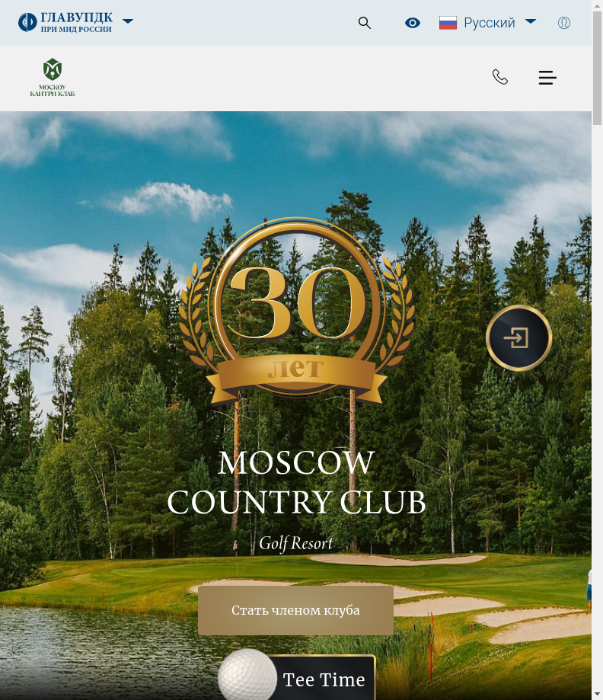The image size is (603, 700).
Task: Click the 30 лет anniversary emblem
Action: [x=296, y=311]
